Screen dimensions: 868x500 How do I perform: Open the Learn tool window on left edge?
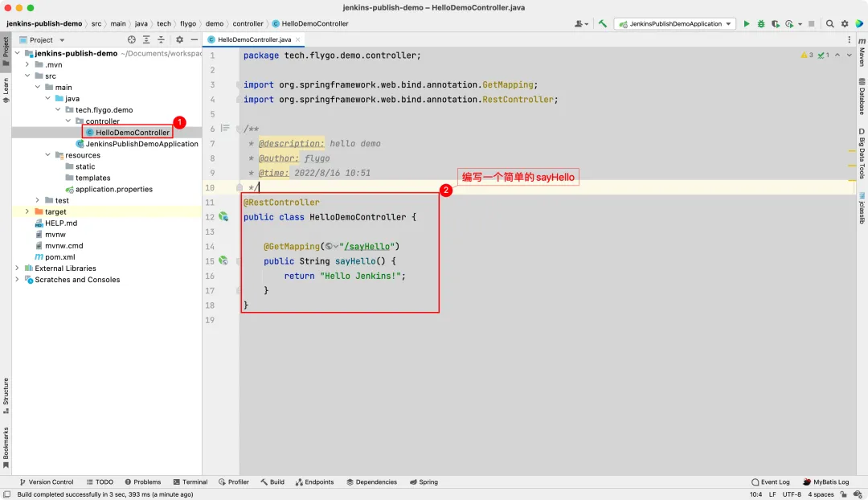(6, 90)
